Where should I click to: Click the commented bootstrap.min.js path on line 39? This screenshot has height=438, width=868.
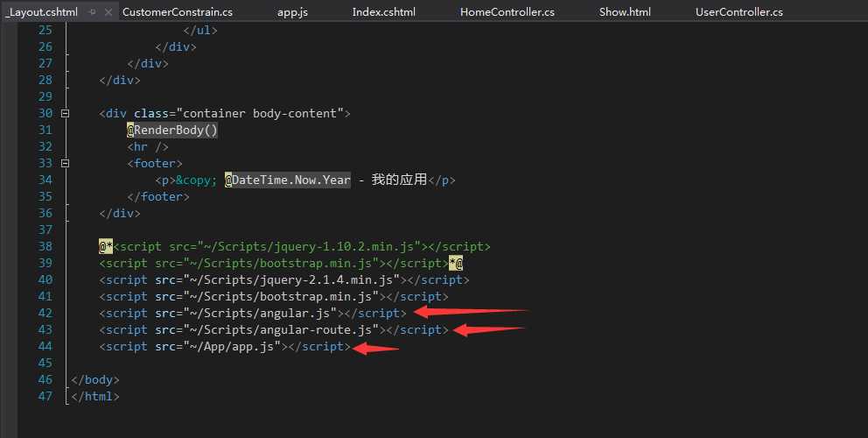tap(281, 263)
